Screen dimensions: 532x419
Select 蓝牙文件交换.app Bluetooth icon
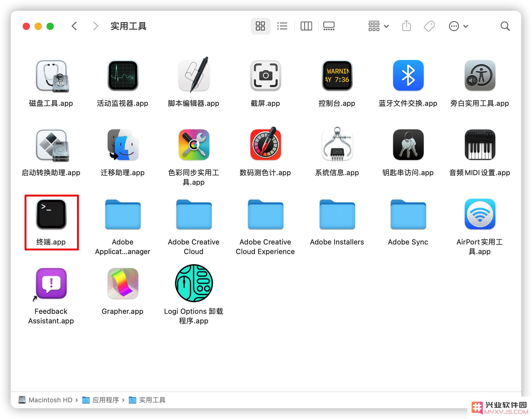[408, 75]
